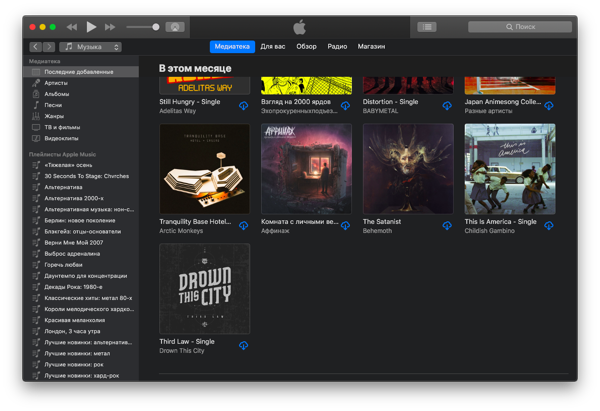
Task: Open the Tranquility Base Hotel album cover
Action: click(x=205, y=169)
